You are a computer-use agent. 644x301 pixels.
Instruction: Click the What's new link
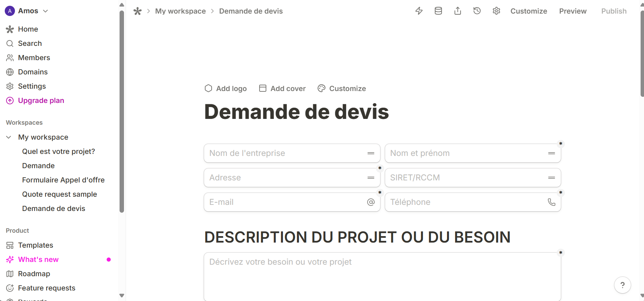pyautogui.click(x=38, y=260)
